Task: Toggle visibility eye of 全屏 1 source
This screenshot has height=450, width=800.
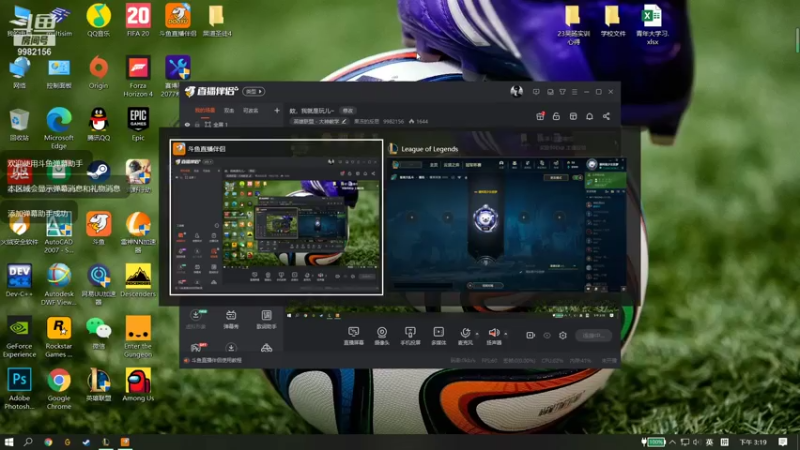Action: coord(187,124)
